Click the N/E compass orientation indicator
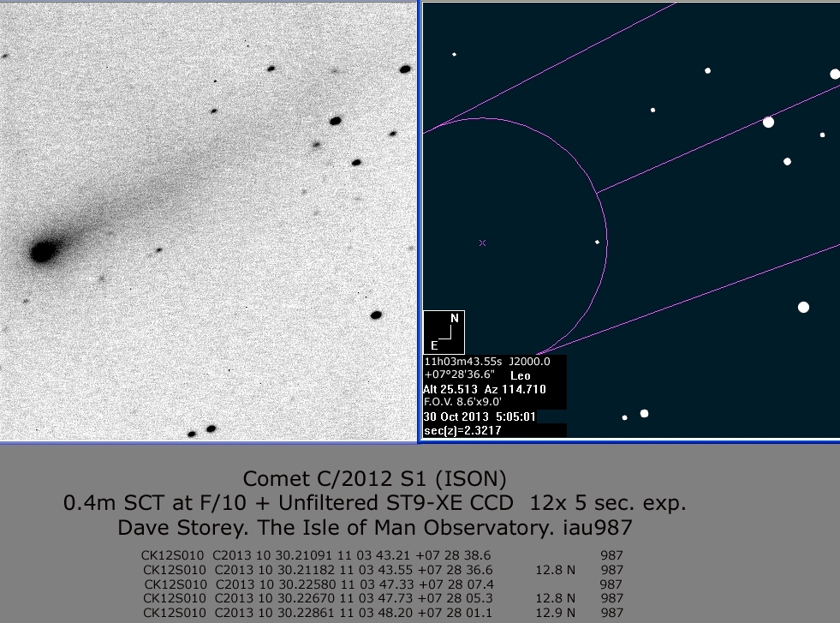The height and width of the screenshot is (623, 840). (444, 332)
